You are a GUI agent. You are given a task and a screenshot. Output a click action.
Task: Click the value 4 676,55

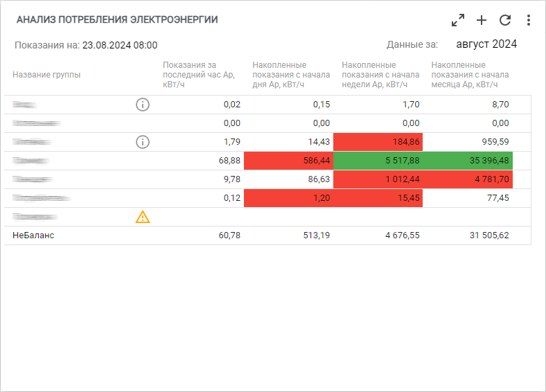(x=402, y=235)
